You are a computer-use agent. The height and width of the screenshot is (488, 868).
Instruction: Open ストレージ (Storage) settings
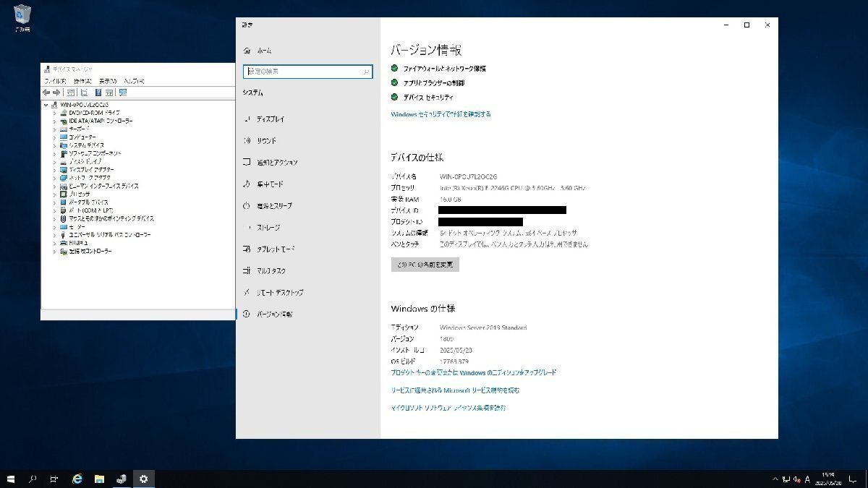coord(267,227)
